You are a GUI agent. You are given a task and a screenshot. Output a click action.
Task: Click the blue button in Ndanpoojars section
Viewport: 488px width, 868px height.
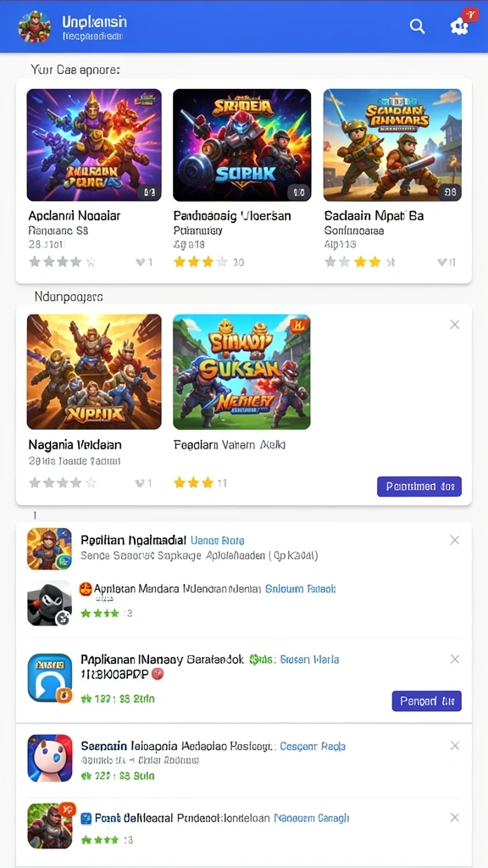tap(419, 487)
